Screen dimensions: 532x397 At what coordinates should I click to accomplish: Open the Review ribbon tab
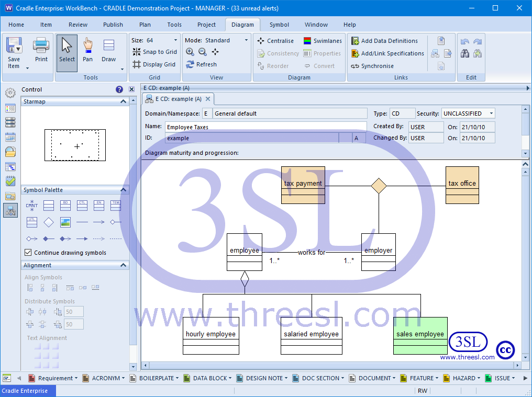pyautogui.click(x=77, y=25)
